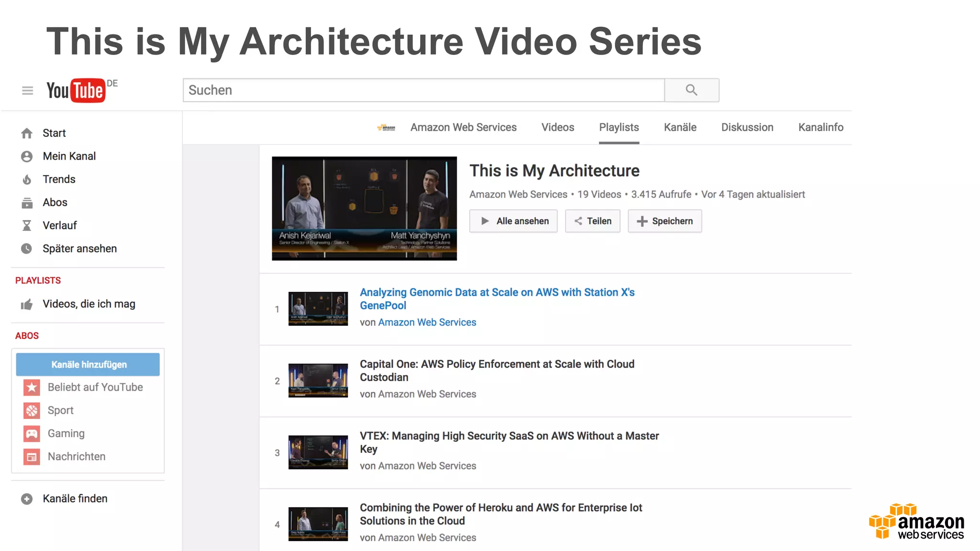Image resolution: width=980 pixels, height=551 pixels.
Task: Click into the Suchen search field
Action: tap(423, 90)
